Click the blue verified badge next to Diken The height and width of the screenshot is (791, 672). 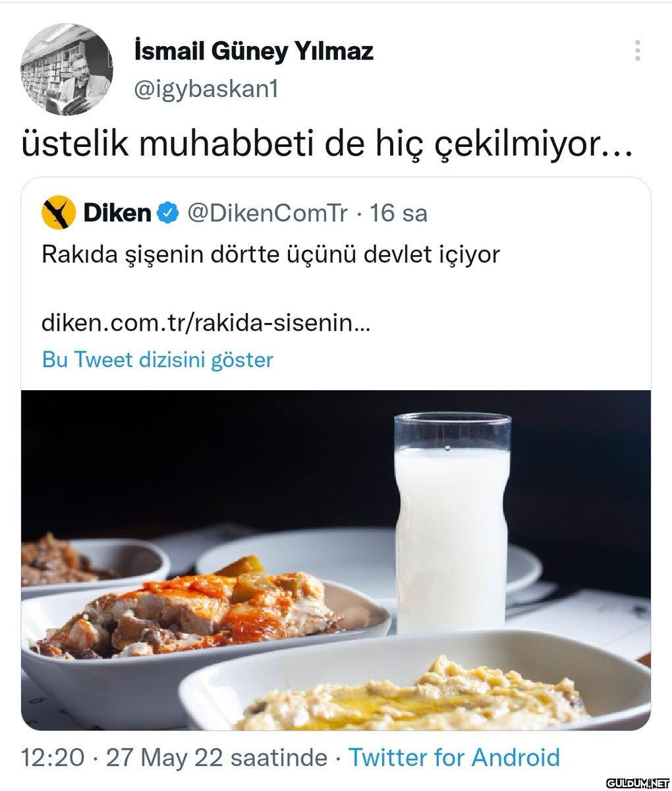169,213
